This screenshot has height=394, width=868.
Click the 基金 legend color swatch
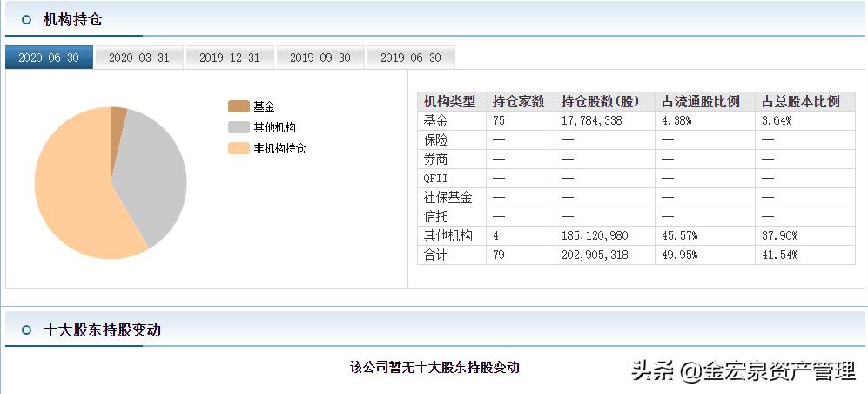pos(239,106)
